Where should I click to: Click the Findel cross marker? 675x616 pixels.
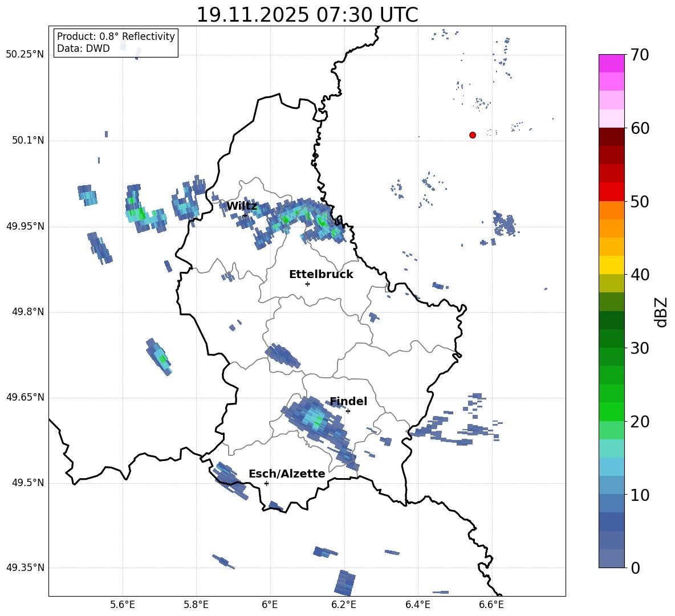click(348, 411)
